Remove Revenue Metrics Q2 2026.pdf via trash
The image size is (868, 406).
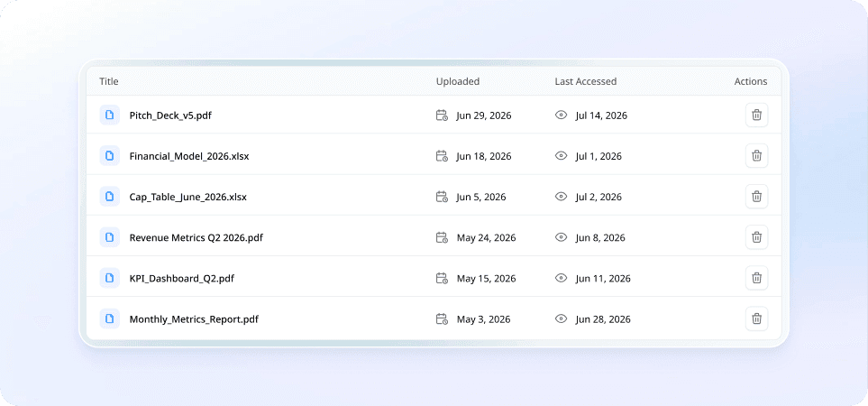click(x=756, y=237)
